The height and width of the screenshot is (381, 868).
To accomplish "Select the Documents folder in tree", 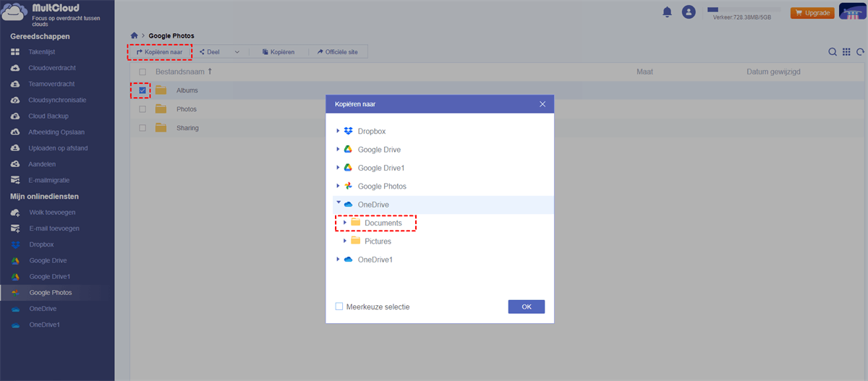I will 383,223.
